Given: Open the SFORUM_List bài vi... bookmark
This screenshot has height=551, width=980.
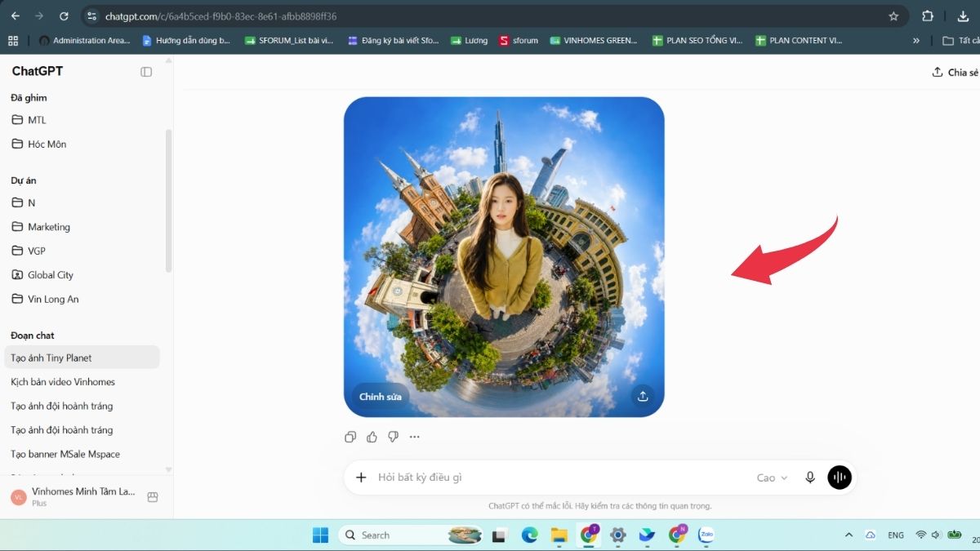Looking at the screenshot, I should [289, 40].
